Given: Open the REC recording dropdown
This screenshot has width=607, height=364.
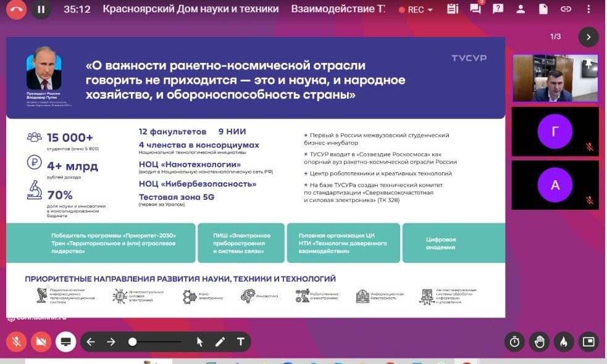Looking at the screenshot, I should tap(416, 10).
